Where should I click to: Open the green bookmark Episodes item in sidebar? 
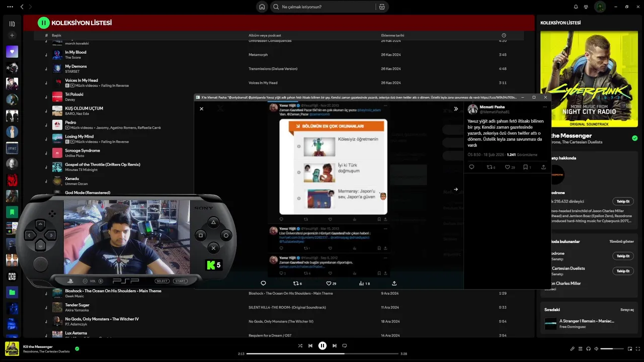12,212
